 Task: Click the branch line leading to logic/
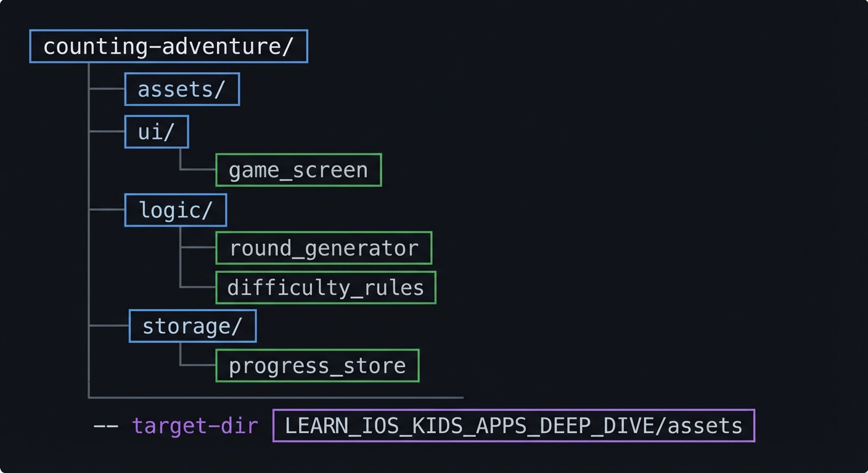107,210
